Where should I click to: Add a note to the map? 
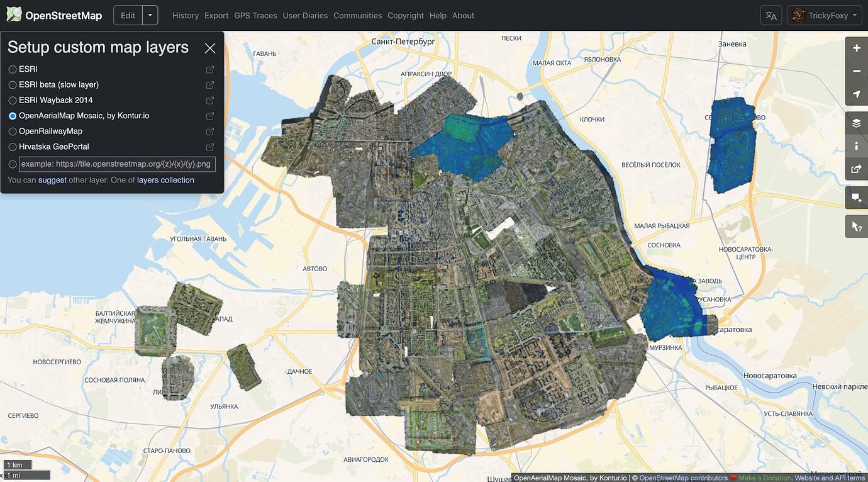click(x=856, y=198)
